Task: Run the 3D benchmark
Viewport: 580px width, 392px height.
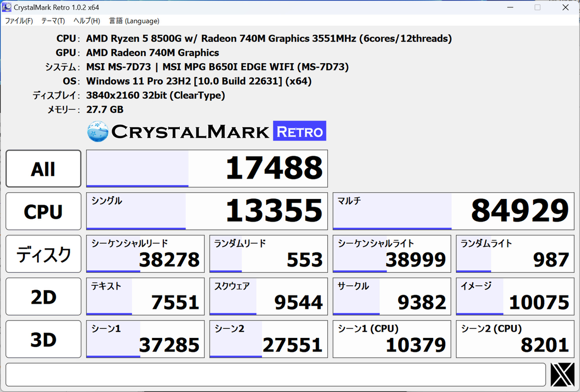Action: [x=43, y=338]
